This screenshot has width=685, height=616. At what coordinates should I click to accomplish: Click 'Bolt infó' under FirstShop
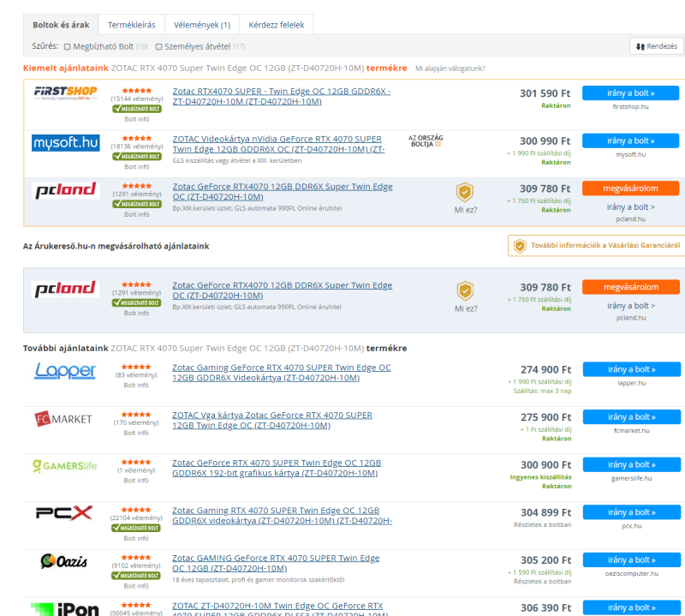click(137, 119)
